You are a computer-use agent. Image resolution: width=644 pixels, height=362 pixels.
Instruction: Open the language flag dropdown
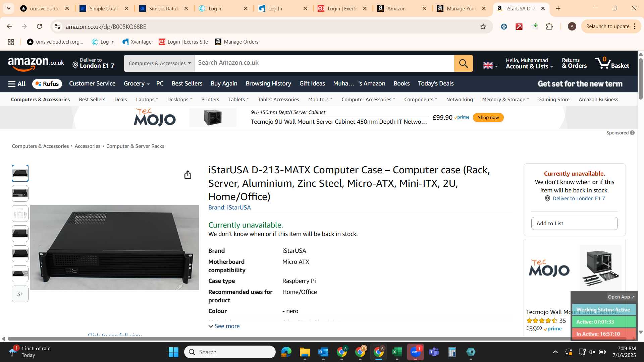point(490,65)
